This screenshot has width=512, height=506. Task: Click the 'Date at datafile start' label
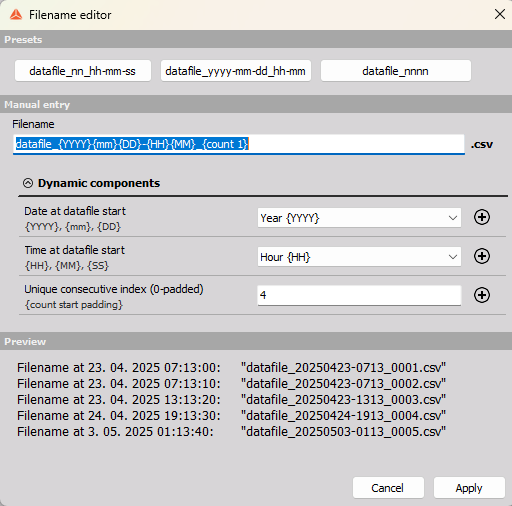coord(75,211)
